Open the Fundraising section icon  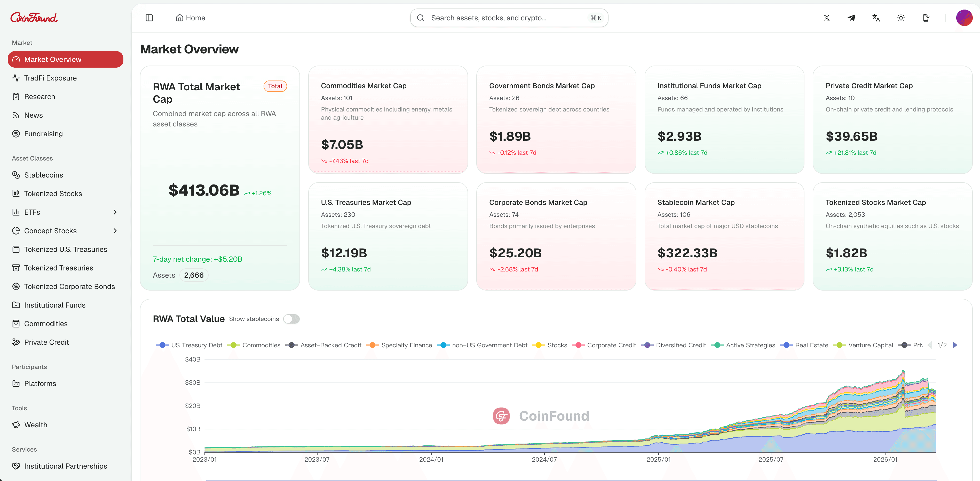15,133
